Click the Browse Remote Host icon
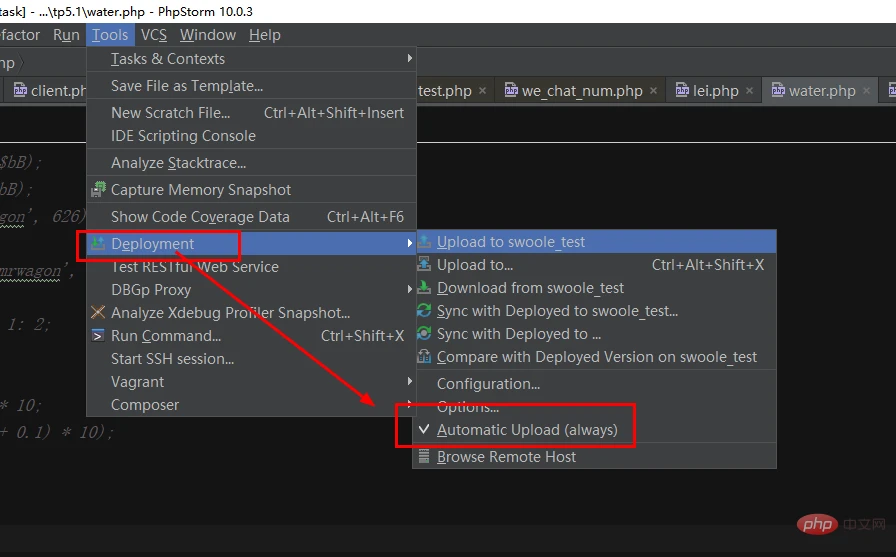Viewport: 896px width, 557px height. point(424,457)
